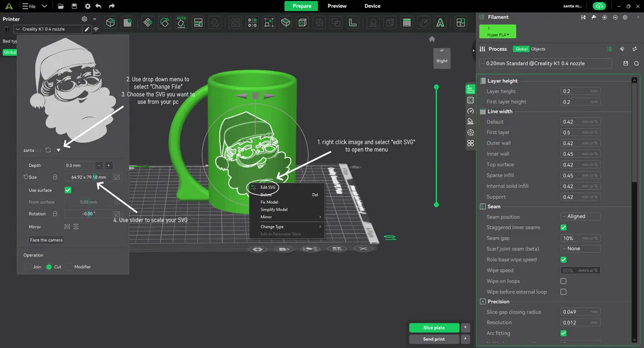
Task: Click the Size slider input field
Action: click(x=88, y=177)
